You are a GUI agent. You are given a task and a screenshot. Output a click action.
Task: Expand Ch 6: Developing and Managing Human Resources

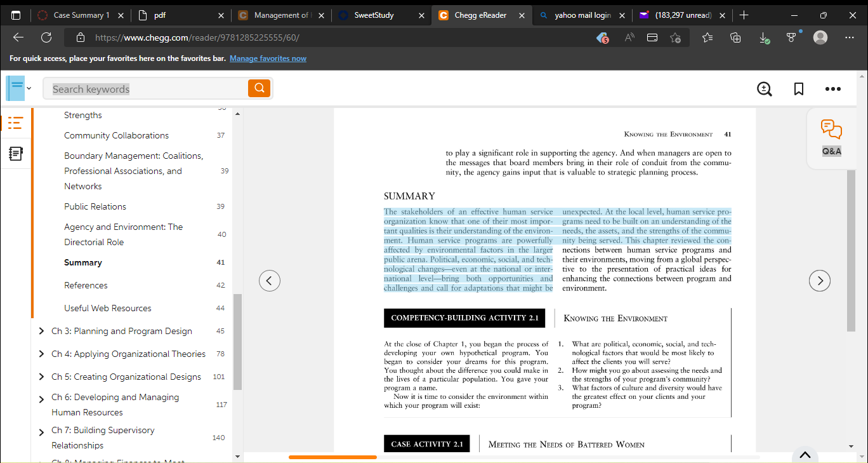click(x=41, y=399)
